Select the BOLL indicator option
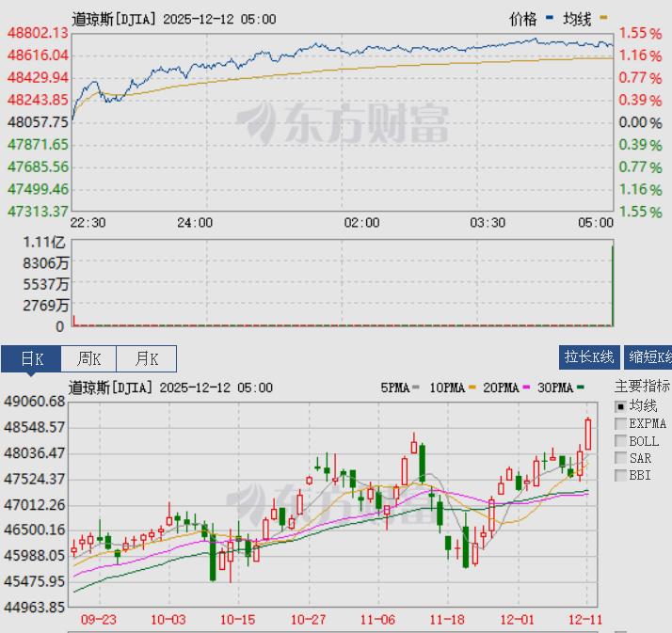 (x=619, y=441)
